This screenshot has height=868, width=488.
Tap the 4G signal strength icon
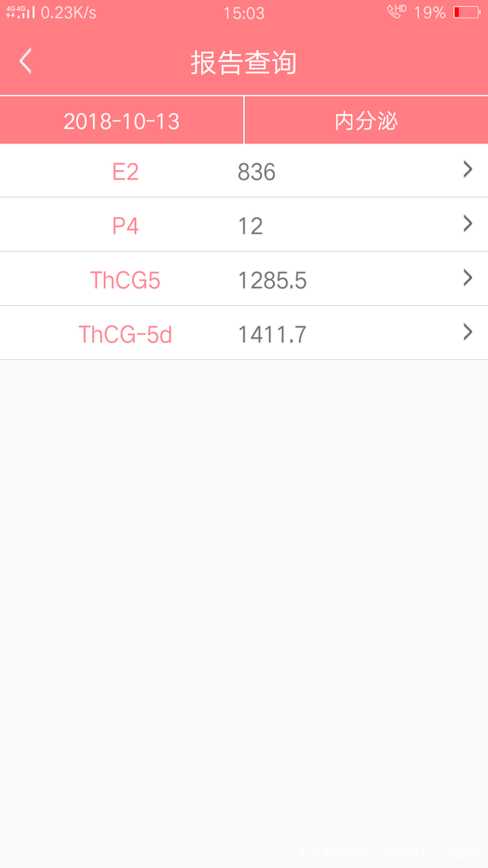coord(21,12)
